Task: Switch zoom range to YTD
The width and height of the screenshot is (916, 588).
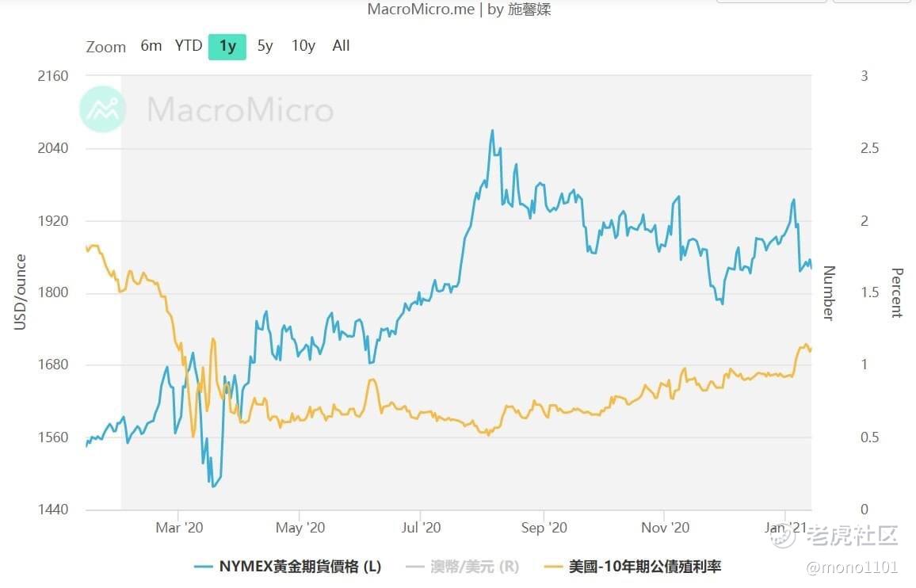Action: (189, 46)
